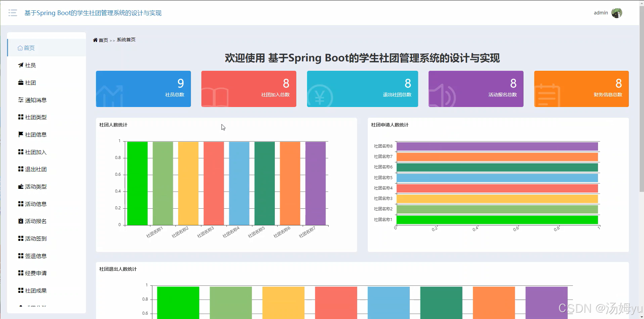Click the chart icon on 社员总数 card
The width and height of the screenshot is (644, 319).
pyautogui.click(x=110, y=96)
